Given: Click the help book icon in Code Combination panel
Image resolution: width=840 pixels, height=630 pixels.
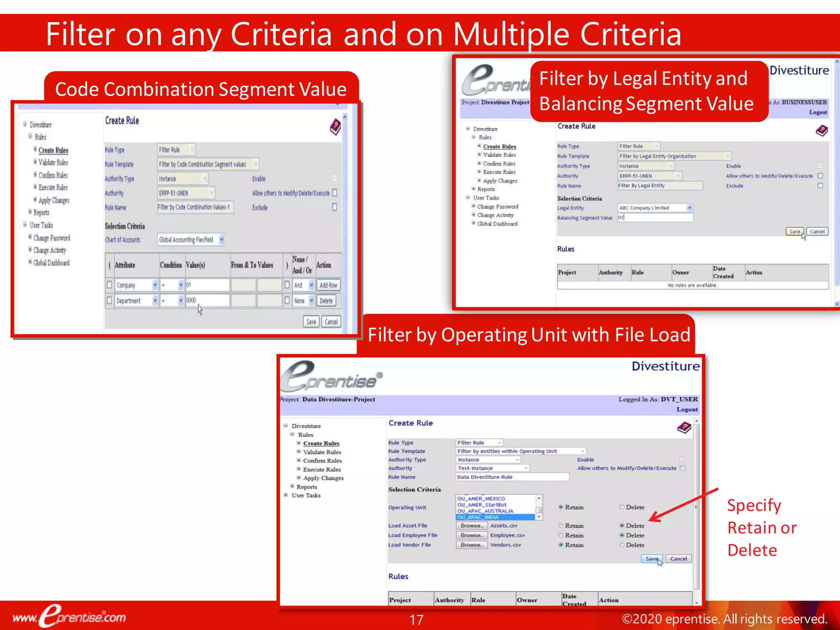Looking at the screenshot, I should click(336, 127).
